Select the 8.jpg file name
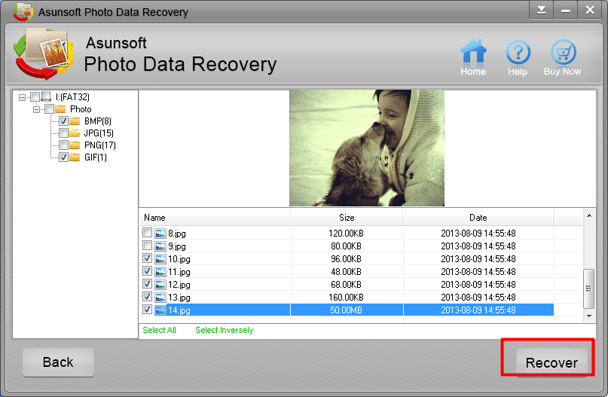Viewport: 608px width, 397px height. click(x=177, y=234)
